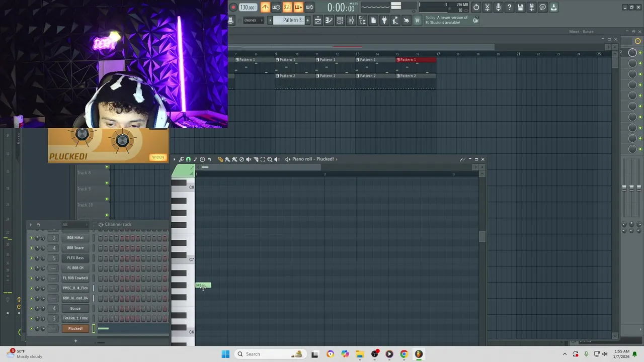The image size is (644, 362).
Task: Toggle the metronome in the top toolbar
Action: coord(265,7)
